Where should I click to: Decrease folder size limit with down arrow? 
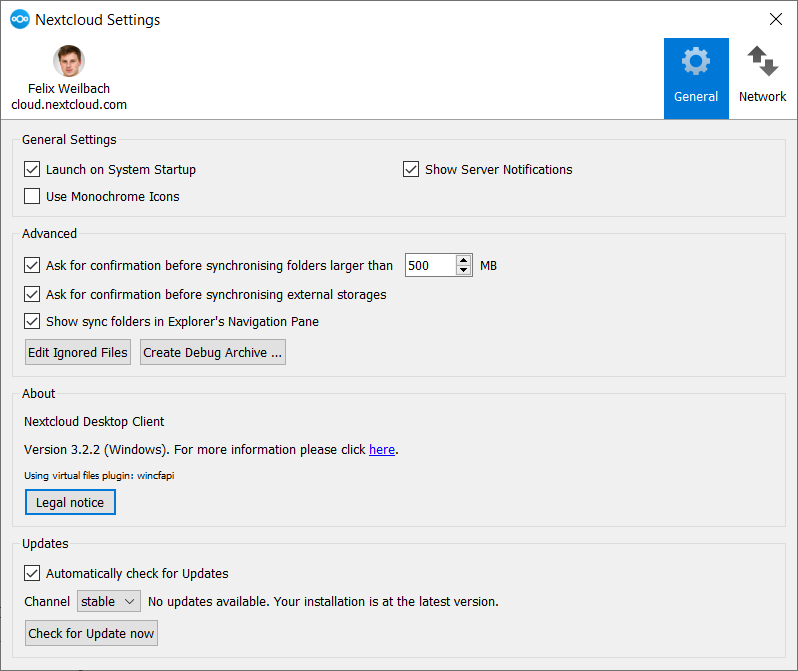(464, 271)
